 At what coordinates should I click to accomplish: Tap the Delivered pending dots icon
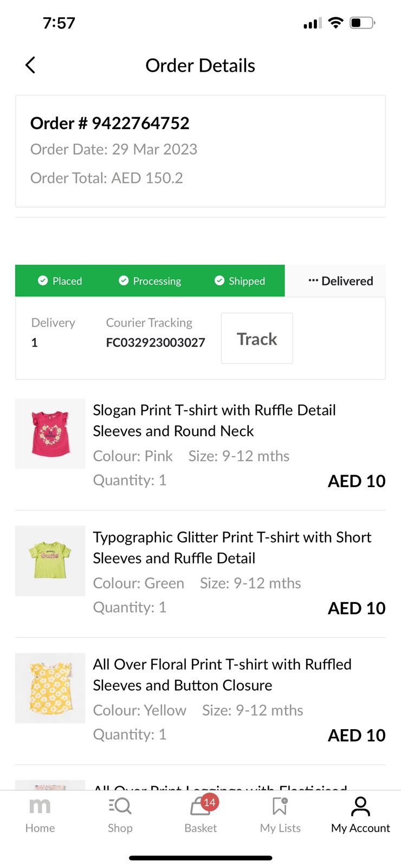[313, 280]
